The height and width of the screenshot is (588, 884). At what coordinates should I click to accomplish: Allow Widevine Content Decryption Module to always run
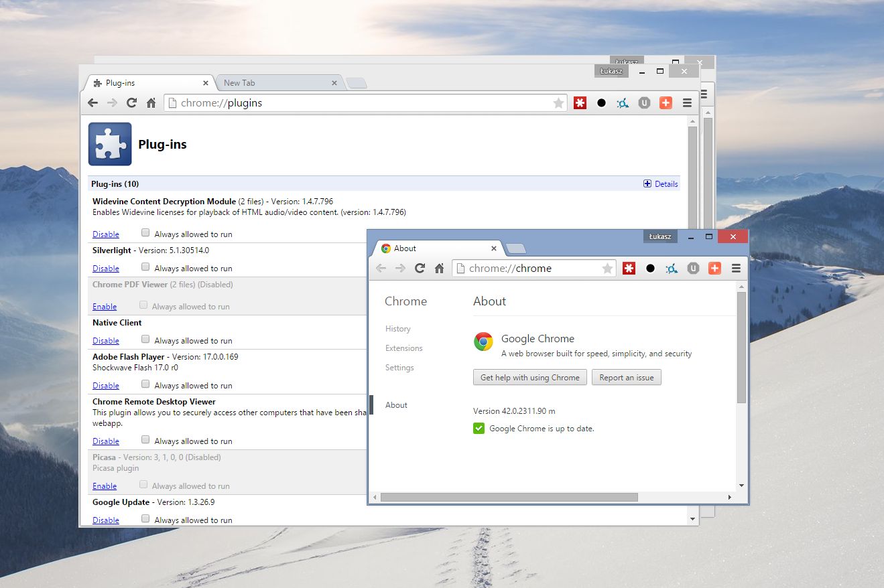click(145, 233)
